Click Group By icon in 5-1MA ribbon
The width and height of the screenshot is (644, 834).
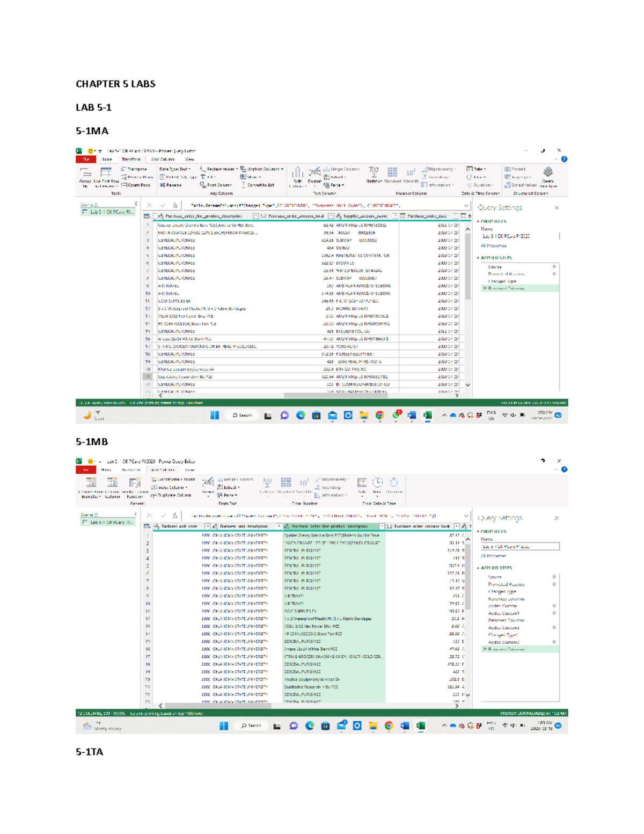coord(85,176)
